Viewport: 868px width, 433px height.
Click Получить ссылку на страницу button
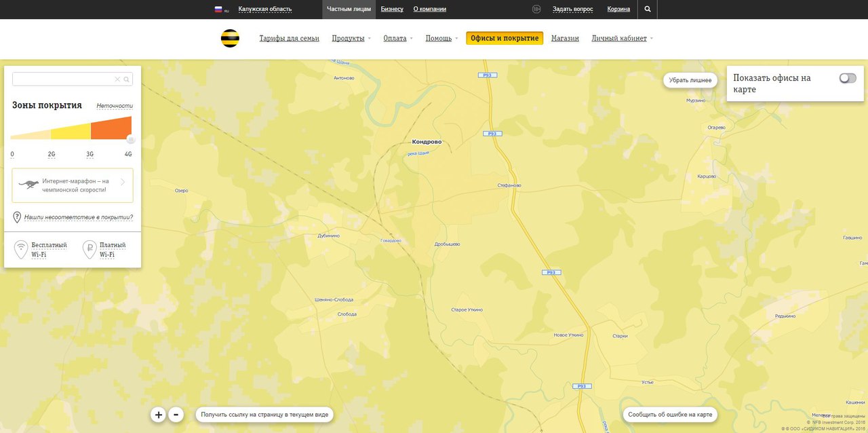pyautogui.click(x=264, y=414)
